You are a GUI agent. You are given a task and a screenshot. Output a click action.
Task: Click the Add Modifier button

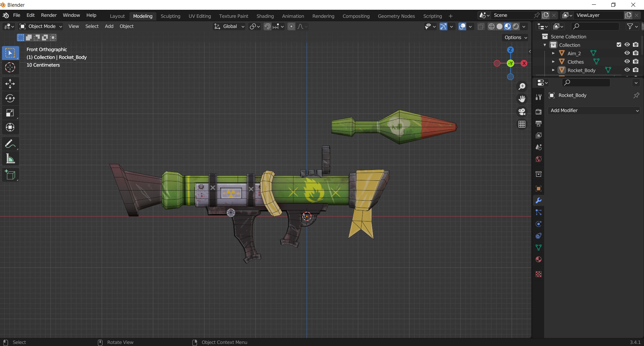(594, 110)
